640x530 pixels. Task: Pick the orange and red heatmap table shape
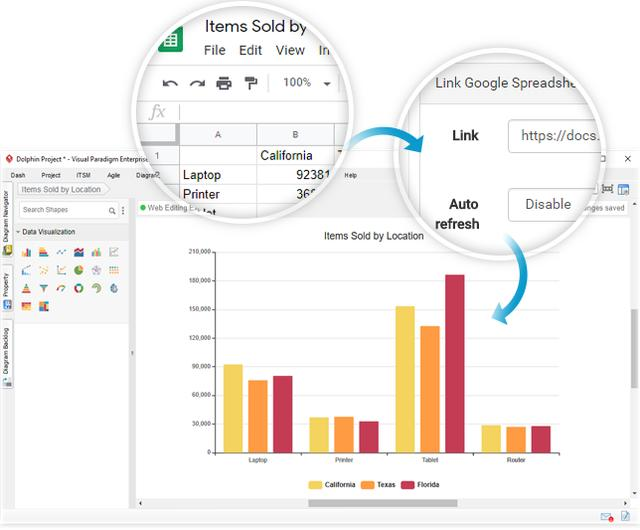point(26,306)
